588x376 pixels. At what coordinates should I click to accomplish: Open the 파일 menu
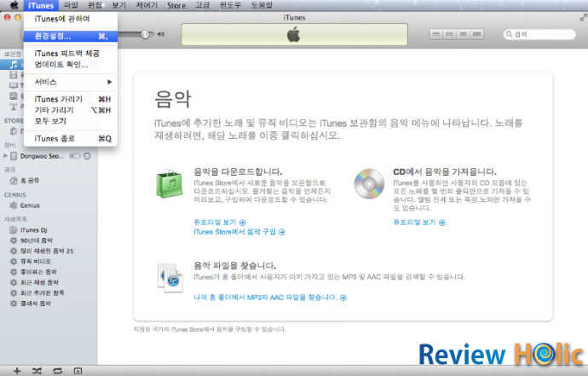click(x=71, y=5)
